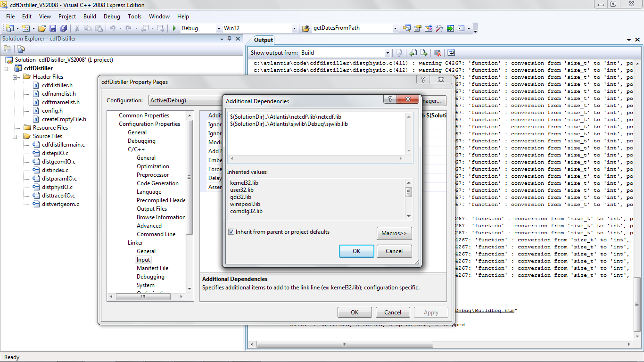
Task: Click the Macros>> button
Action: (x=394, y=233)
